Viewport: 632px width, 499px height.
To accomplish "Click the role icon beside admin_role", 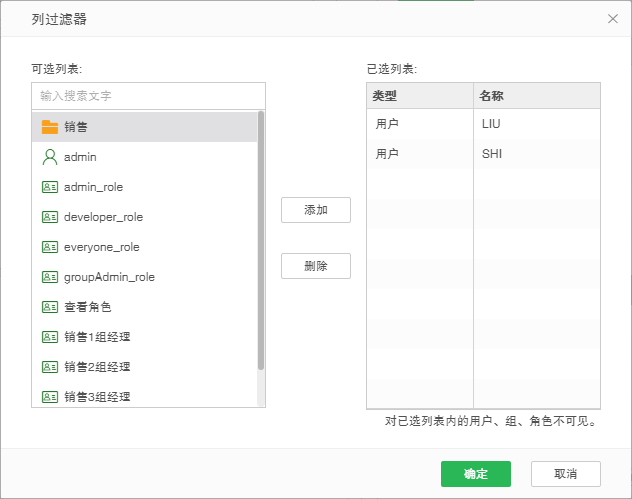I will [x=50, y=187].
